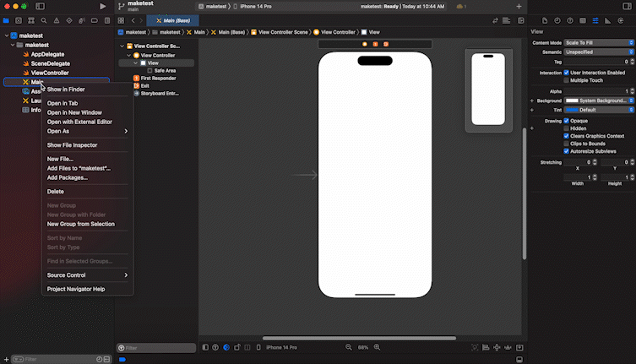This screenshot has width=636, height=364.
Task: Toggle the left navigator sidebar icon
Action: [x=41, y=6]
